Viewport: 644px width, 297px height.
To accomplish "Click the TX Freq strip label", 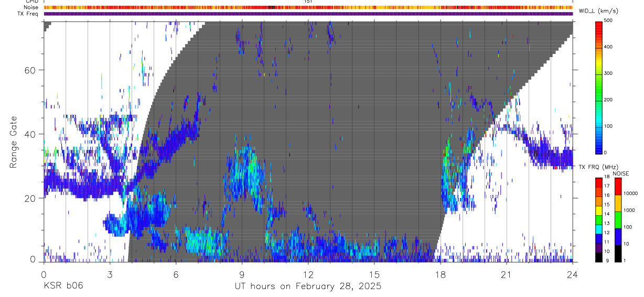I will pos(28,13).
